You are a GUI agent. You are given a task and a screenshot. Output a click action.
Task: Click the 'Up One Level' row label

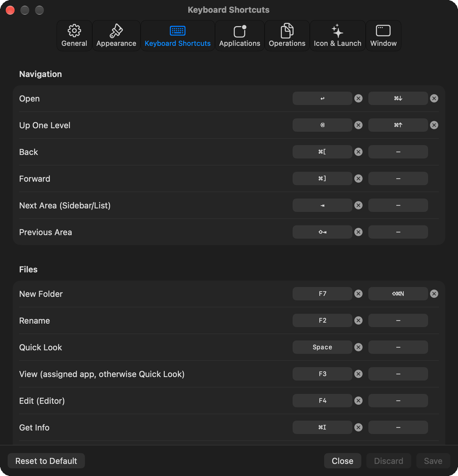click(45, 125)
